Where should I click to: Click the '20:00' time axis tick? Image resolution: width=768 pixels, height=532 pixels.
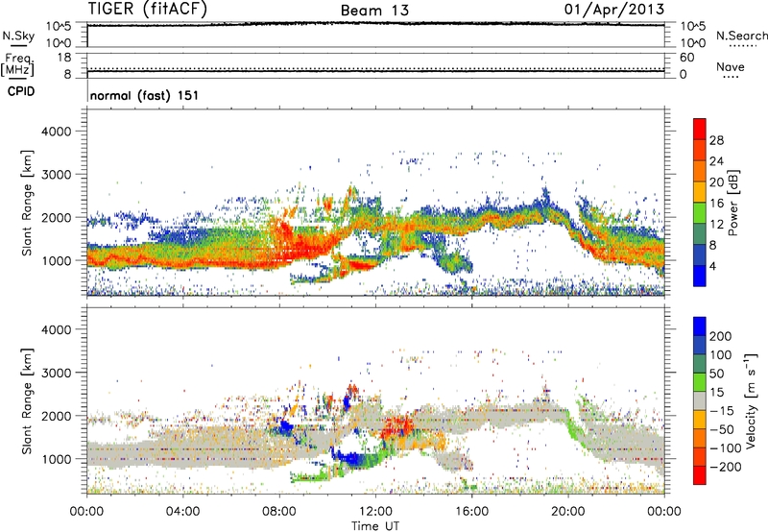[568, 512]
